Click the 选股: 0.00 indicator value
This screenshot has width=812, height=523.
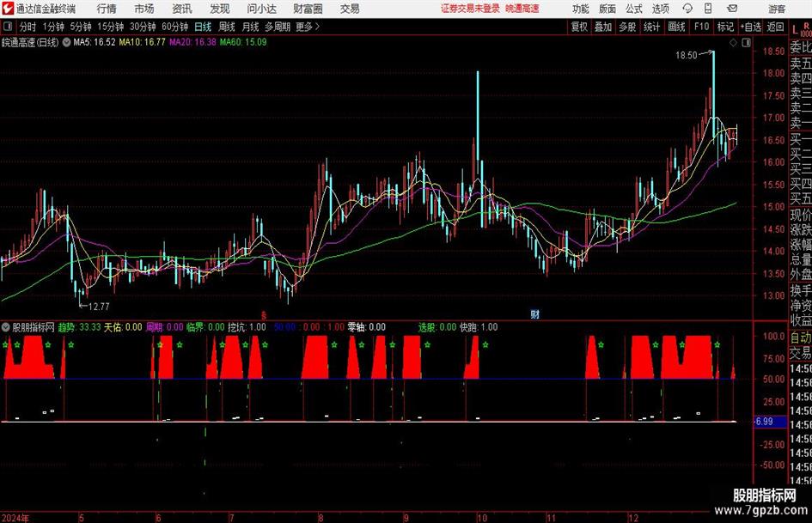point(437,327)
